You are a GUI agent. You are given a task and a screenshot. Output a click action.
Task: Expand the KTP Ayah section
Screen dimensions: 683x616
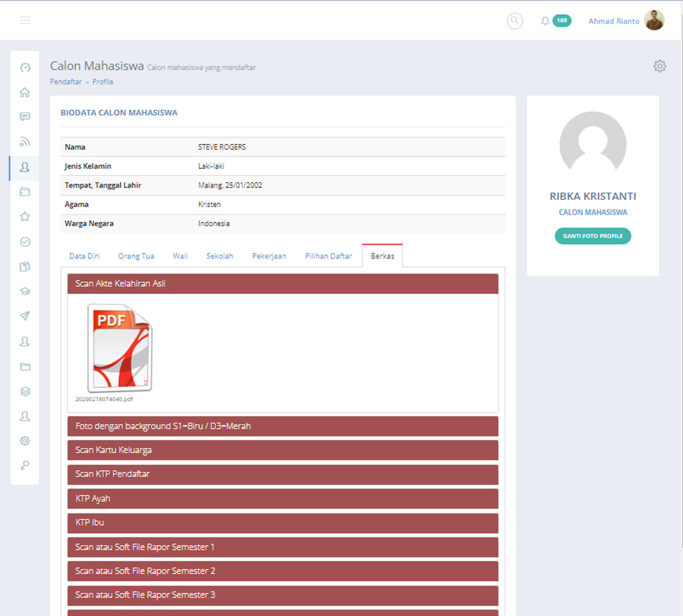point(282,499)
